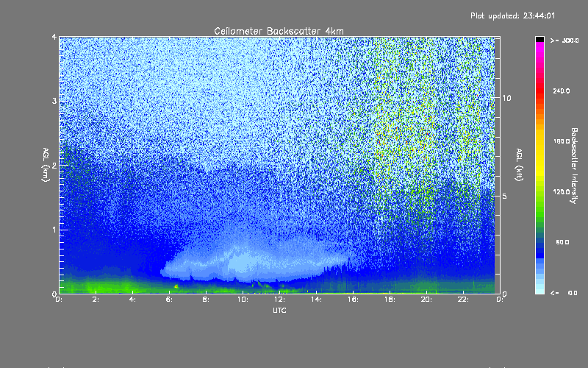This screenshot has width=588, height=368.
Task: Click the 1 km tick label on the left axis
Action: click(x=54, y=230)
